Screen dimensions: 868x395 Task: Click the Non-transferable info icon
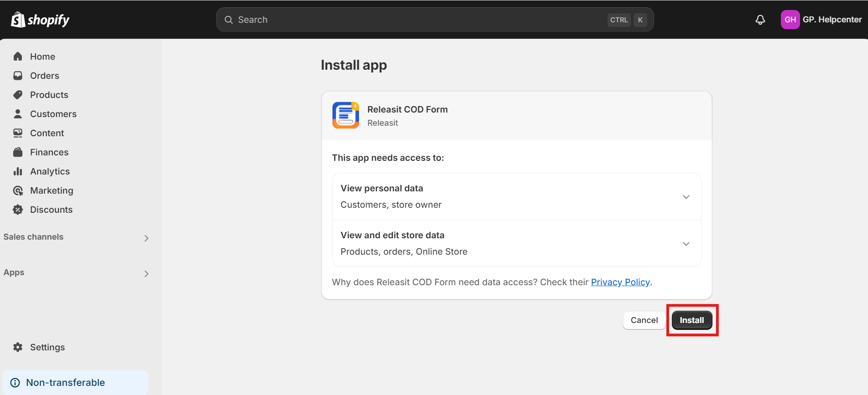coord(15,383)
